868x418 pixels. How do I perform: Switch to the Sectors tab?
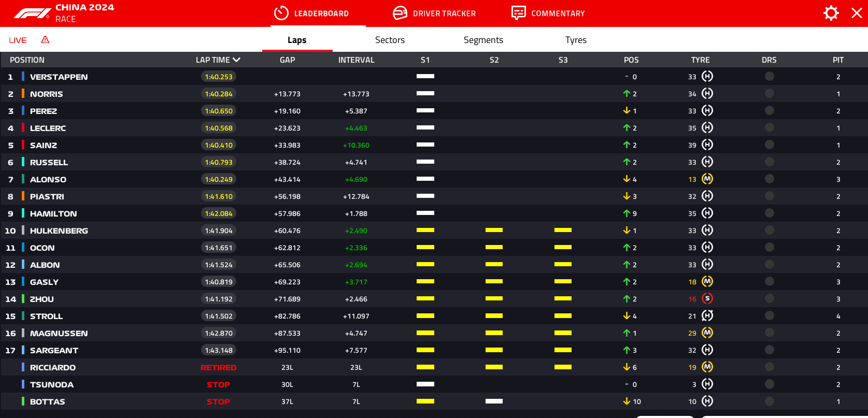click(x=390, y=40)
